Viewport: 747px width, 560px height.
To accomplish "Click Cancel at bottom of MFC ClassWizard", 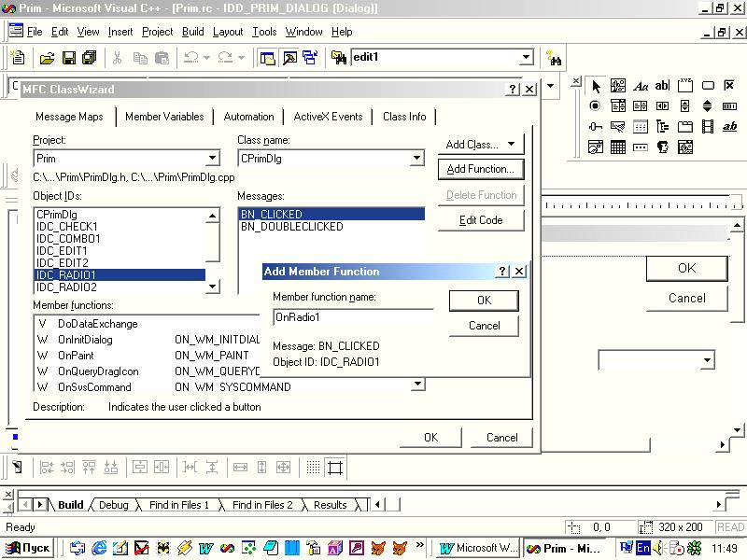I will [501, 438].
